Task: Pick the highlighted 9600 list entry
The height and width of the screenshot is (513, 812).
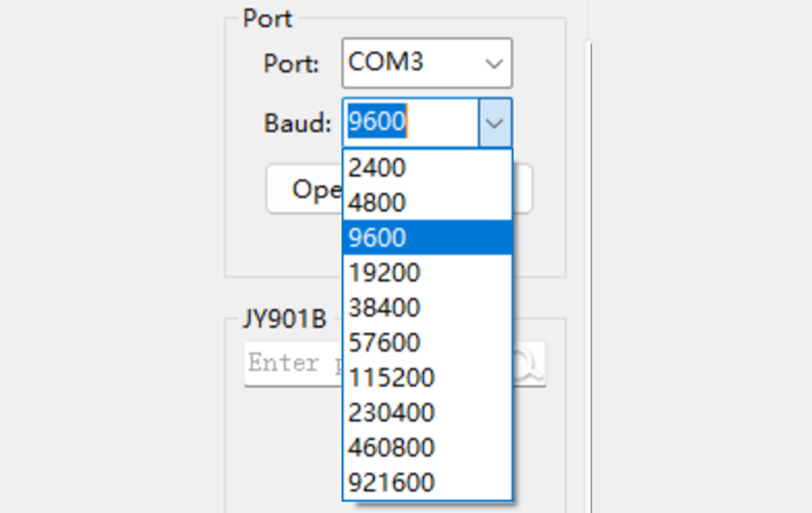Action: point(427,238)
